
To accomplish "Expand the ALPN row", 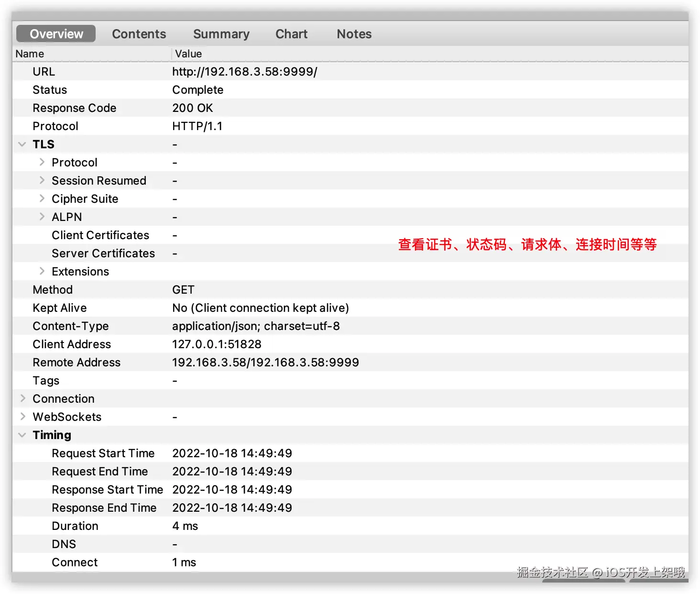I will pos(42,217).
